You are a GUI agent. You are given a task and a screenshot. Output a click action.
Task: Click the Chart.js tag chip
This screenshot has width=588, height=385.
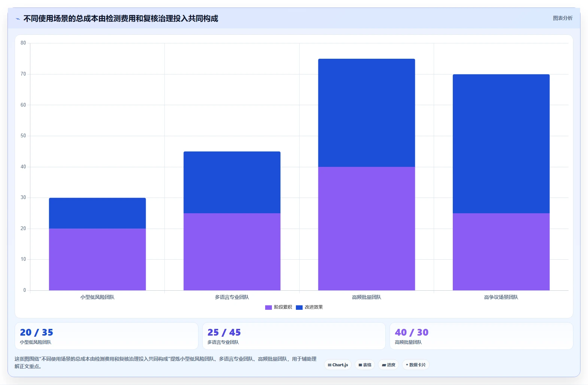pyautogui.click(x=338, y=365)
